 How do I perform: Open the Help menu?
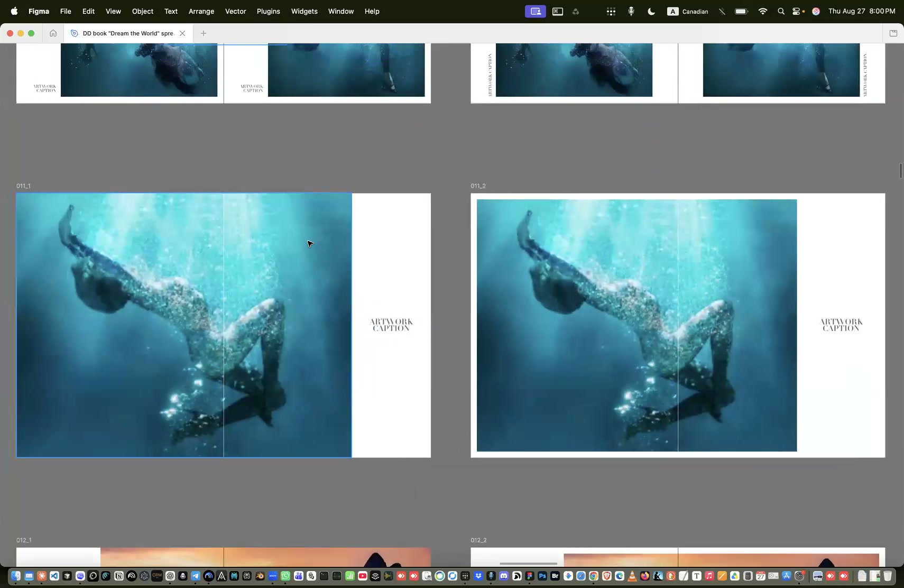coord(372,11)
